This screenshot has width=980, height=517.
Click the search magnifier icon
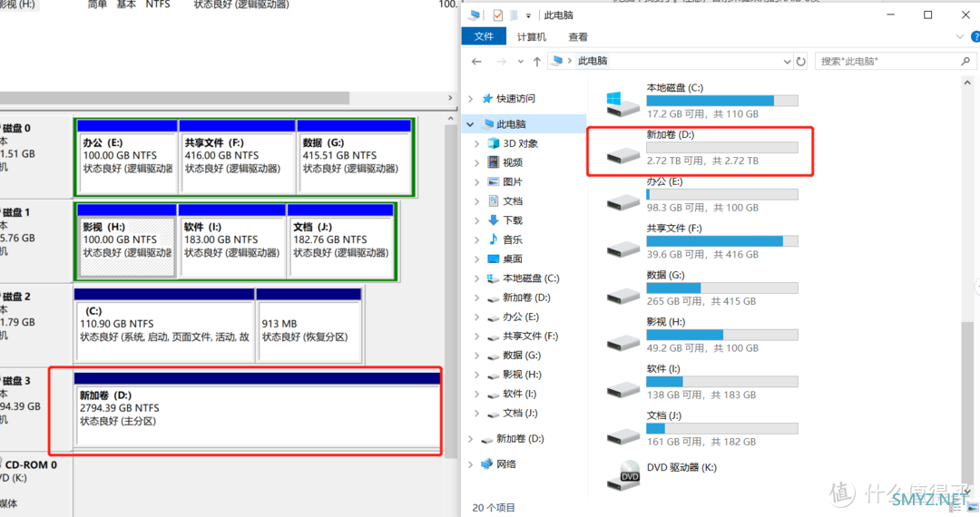(965, 61)
